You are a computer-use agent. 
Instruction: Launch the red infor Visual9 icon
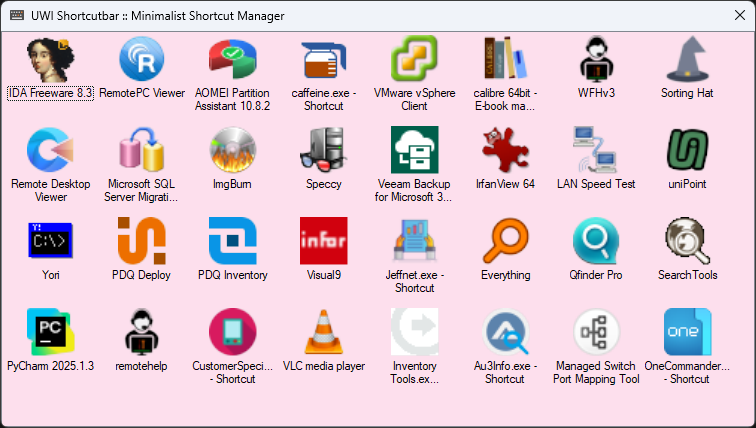pos(324,241)
